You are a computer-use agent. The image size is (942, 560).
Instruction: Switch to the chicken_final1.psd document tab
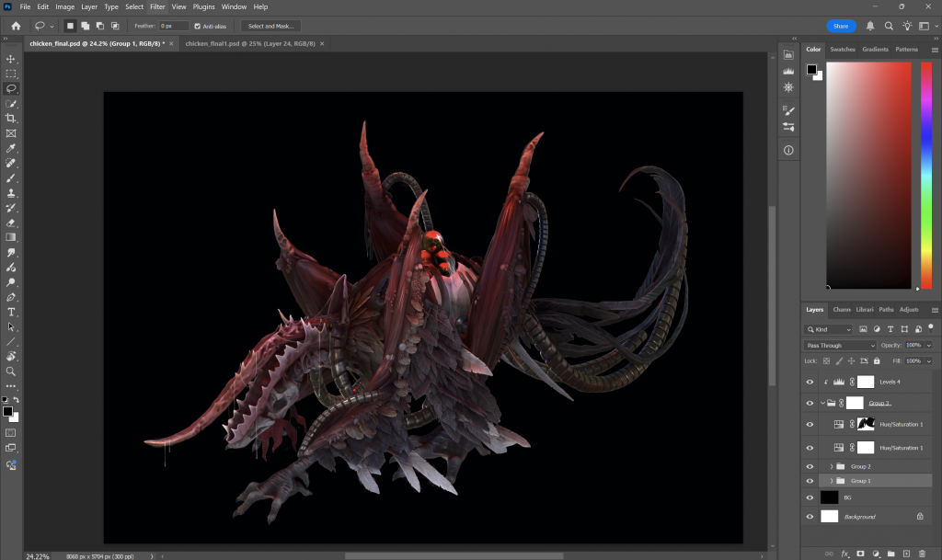coord(250,44)
